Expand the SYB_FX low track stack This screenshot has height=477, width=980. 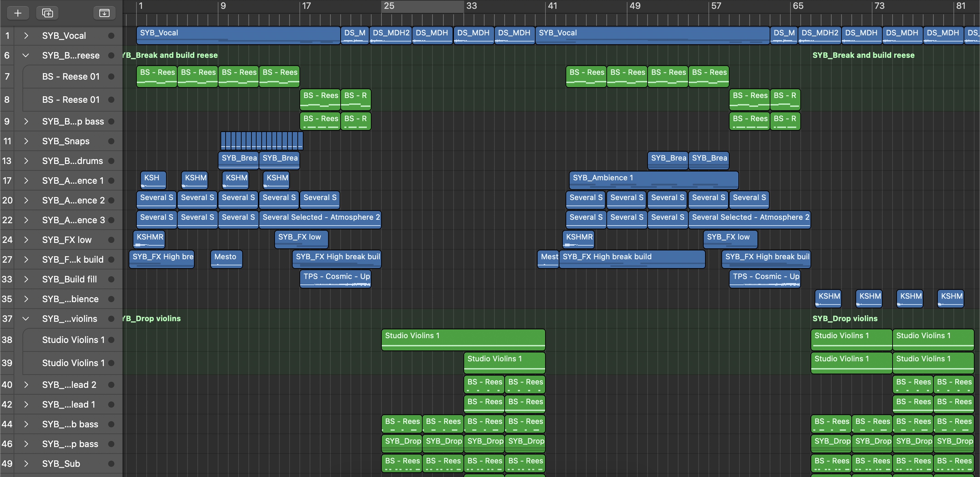point(26,240)
